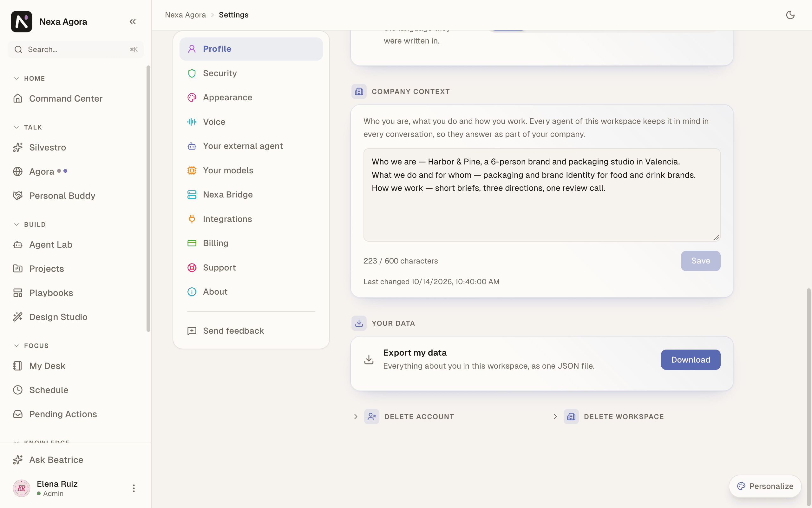Open the Schedule page

pyautogui.click(x=75, y=390)
